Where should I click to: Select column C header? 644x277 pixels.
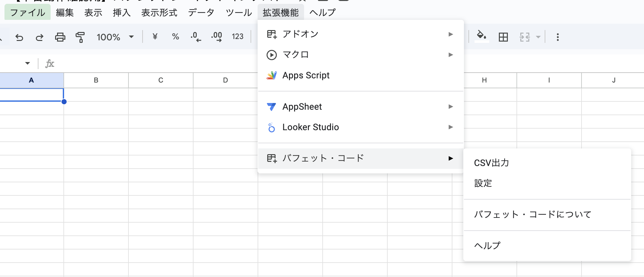coord(161,80)
